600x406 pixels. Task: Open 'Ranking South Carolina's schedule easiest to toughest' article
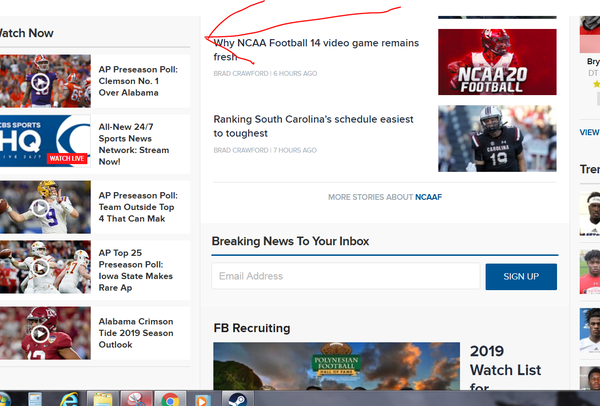click(x=313, y=126)
